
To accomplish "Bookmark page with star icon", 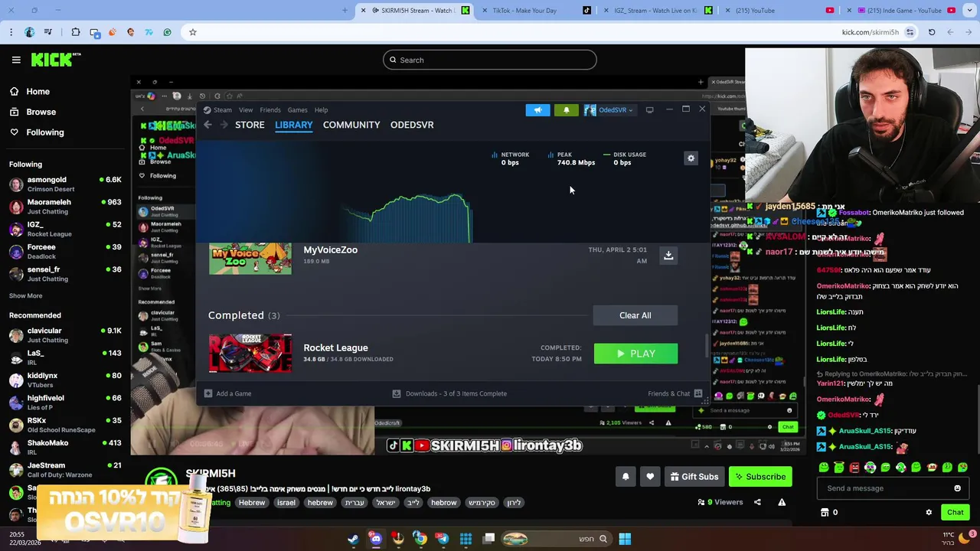I will tap(193, 32).
